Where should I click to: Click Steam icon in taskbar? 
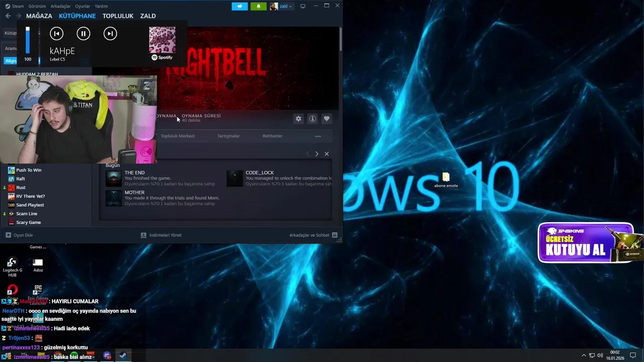[123, 355]
